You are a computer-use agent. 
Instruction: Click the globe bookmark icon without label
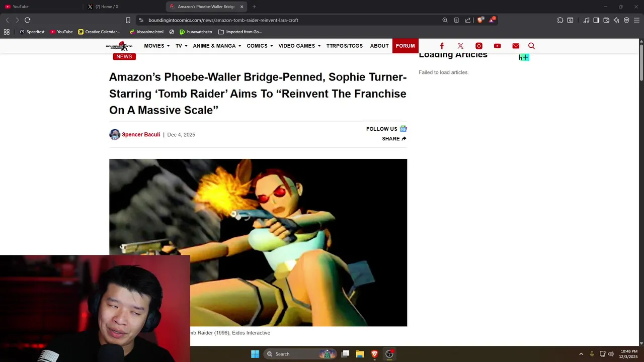(x=172, y=32)
